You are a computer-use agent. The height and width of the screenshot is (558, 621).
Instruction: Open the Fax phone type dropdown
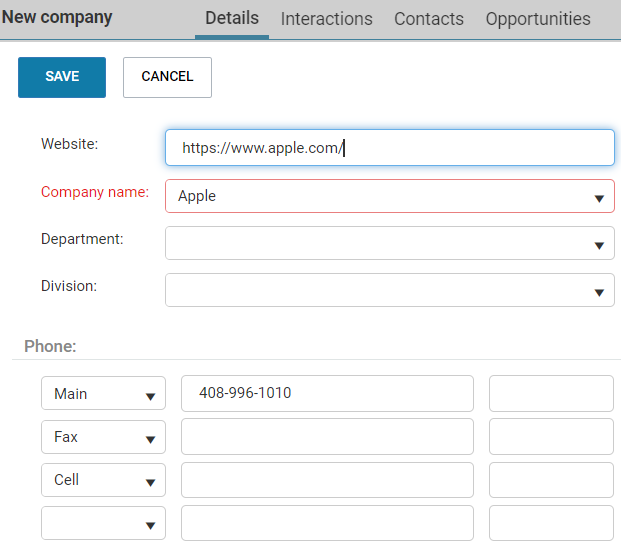pyautogui.click(x=103, y=437)
